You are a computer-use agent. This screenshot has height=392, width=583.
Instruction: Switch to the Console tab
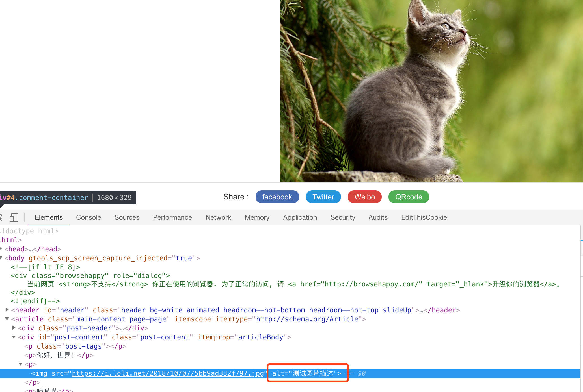88,217
